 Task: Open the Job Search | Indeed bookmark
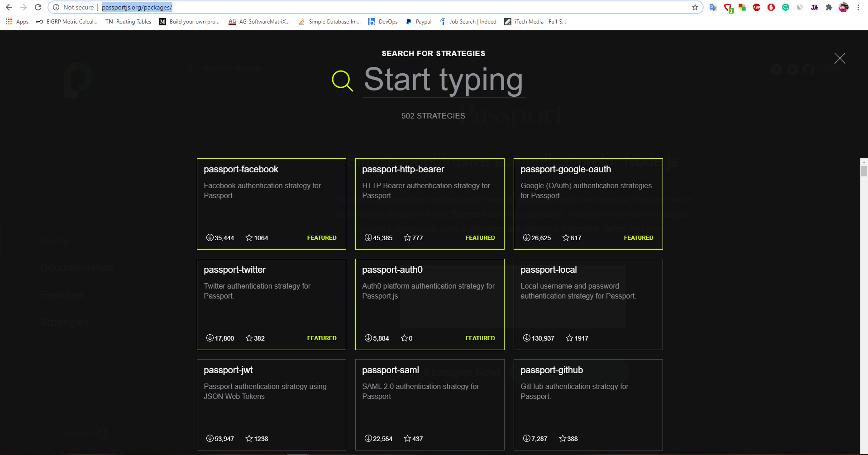tap(468, 22)
